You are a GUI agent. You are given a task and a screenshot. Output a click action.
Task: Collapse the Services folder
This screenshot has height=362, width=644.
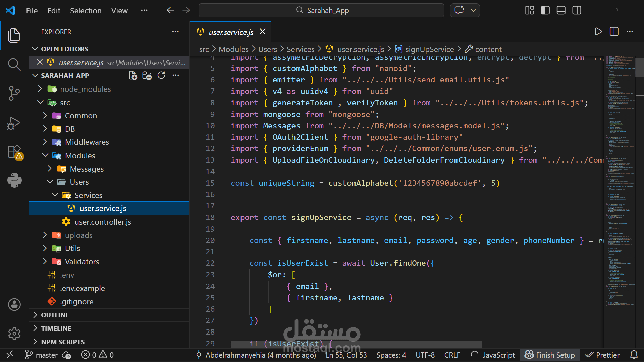click(88, 195)
